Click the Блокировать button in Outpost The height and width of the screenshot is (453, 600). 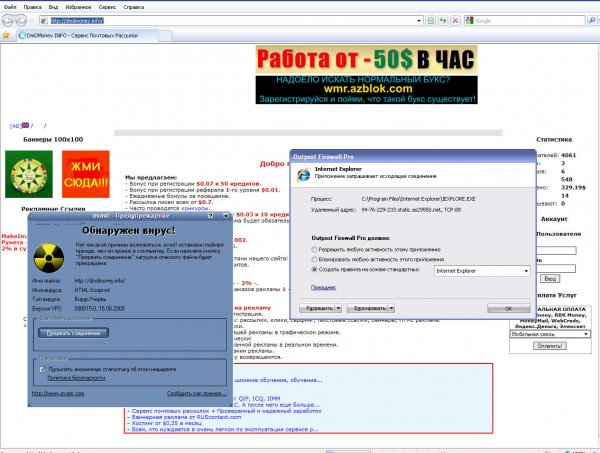[x=367, y=308]
